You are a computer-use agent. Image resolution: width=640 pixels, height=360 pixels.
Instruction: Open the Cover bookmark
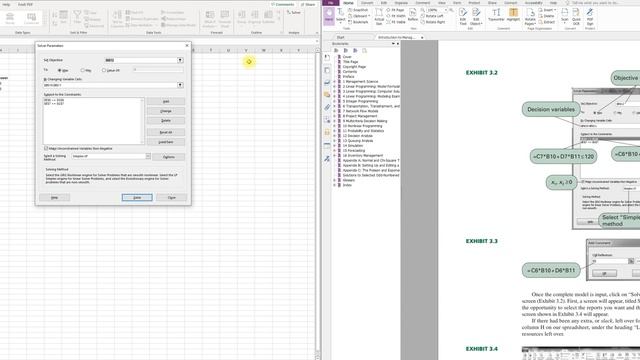(347, 57)
